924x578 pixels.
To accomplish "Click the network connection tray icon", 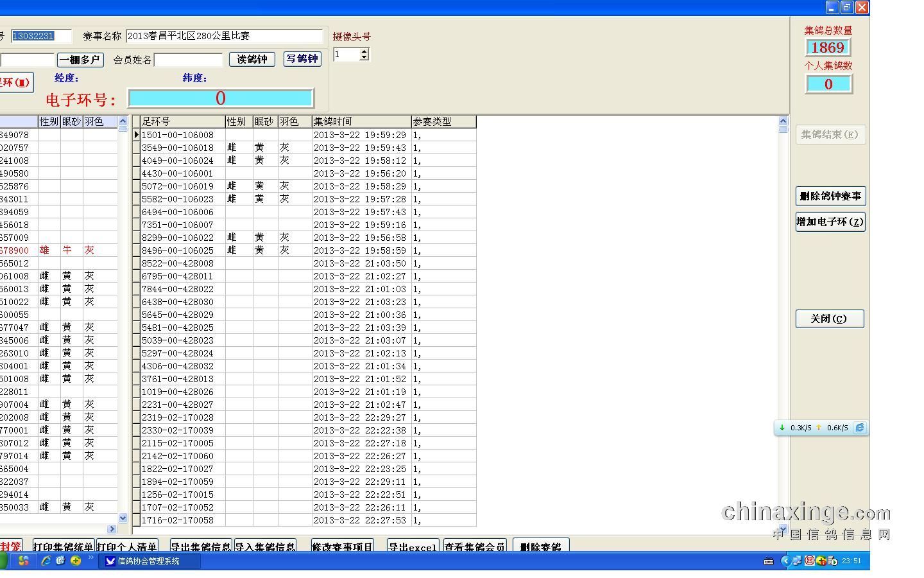I will click(x=796, y=561).
